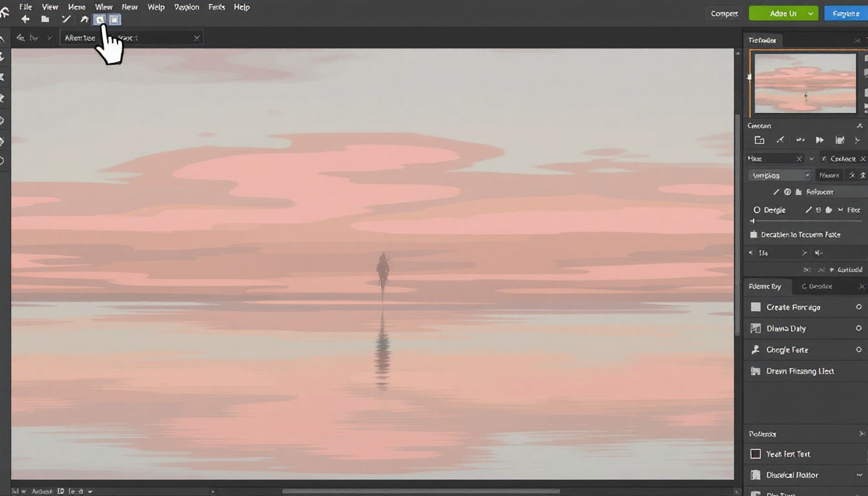Toggle the circle on Create Fonrago row
This screenshot has height=496, width=868.
pyautogui.click(x=859, y=307)
